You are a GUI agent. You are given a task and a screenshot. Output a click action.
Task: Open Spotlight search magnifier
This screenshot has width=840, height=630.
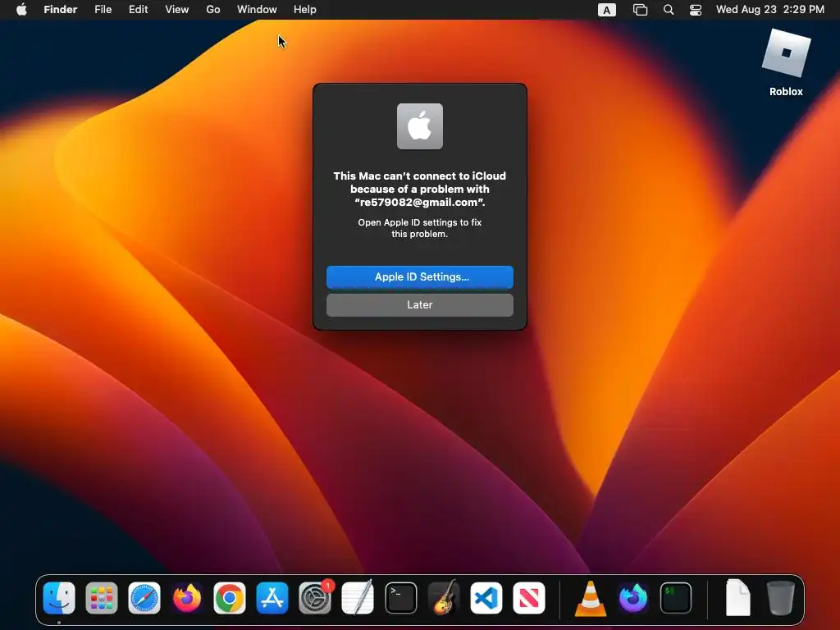pyautogui.click(x=669, y=10)
